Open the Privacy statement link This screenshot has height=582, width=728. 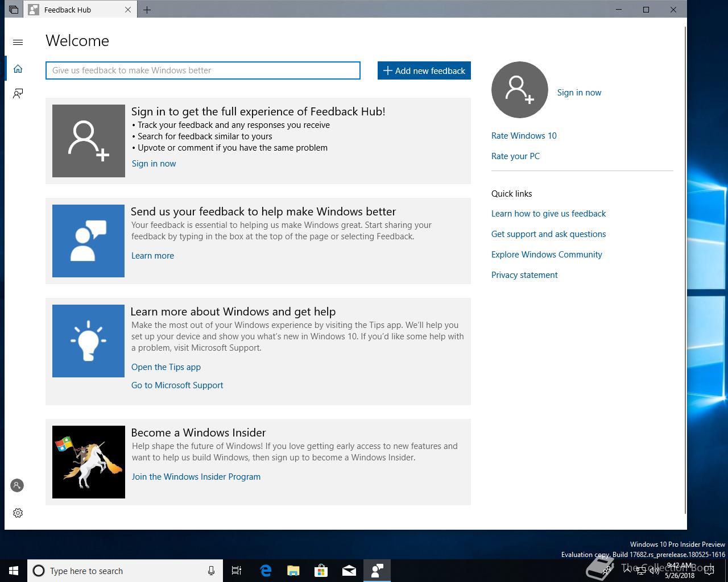pos(524,275)
